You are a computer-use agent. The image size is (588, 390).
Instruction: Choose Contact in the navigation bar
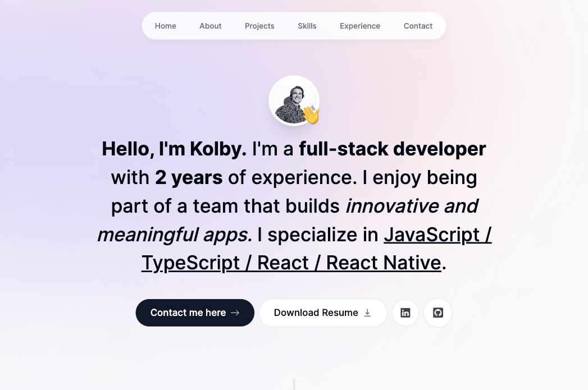[x=418, y=26]
